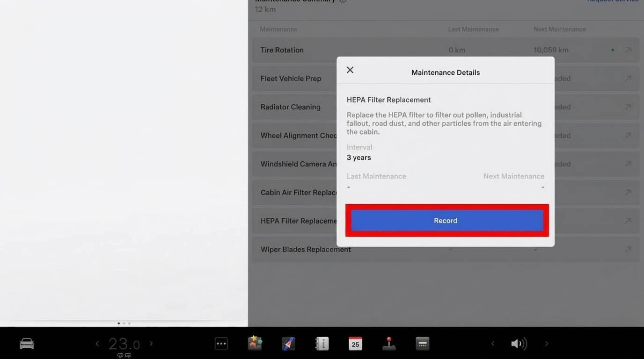This screenshot has height=359, width=644.
Task: Close the Maintenance Details dialog
Action: click(x=350, y=70)
